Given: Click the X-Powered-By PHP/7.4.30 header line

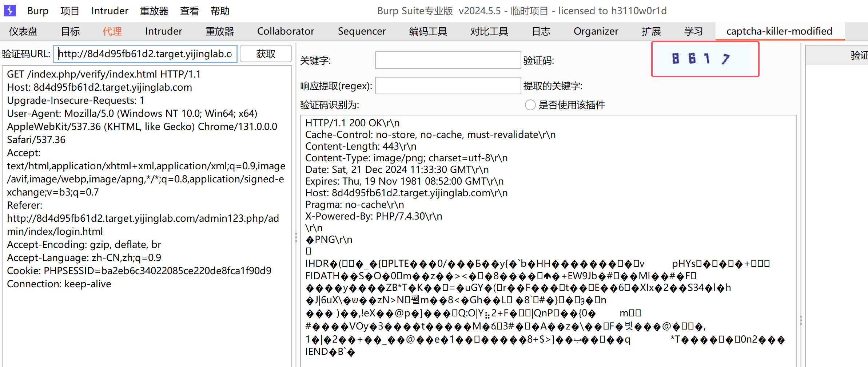Looking at the screenshot, I should tap(374, 216).
